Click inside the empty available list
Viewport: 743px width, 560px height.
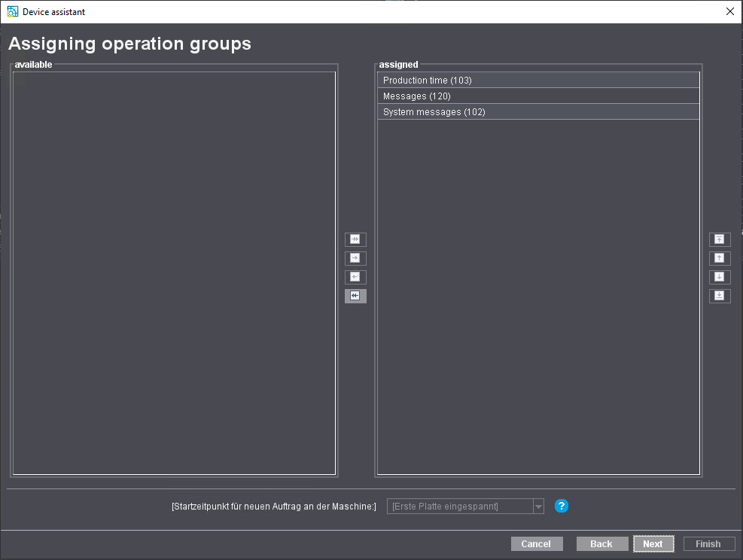click(174, 272)
